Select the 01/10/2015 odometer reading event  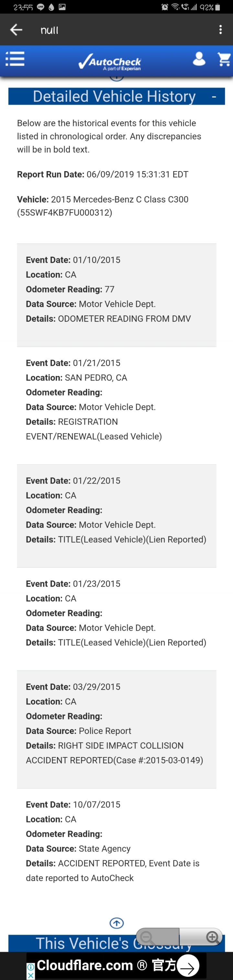click(x=117, y=295)
